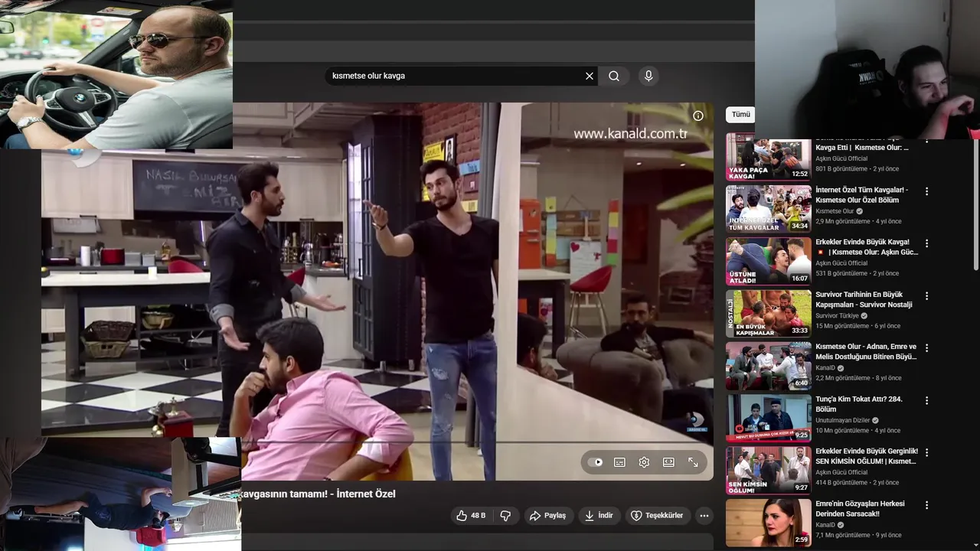980x551 pixels.
Task: Share the video with the Paylaş button
Action: tap(548, 516)
